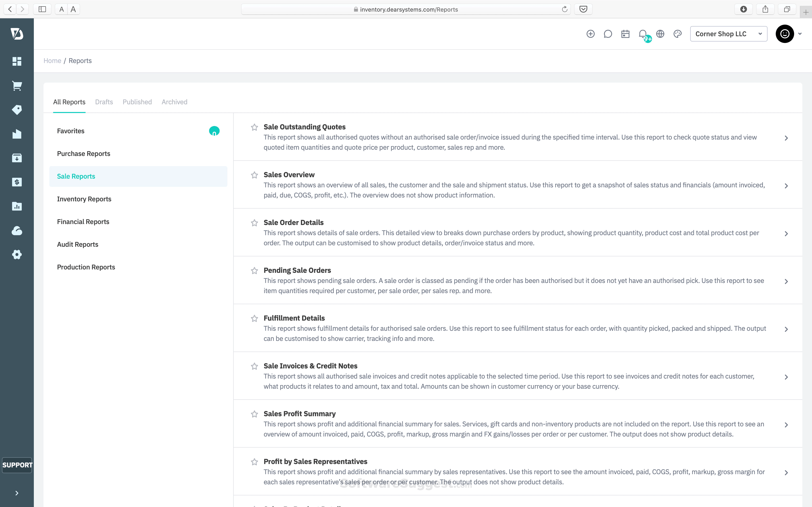Click the Home breadcrumb link
Viewport: 812px width, 507px height.
52,61
